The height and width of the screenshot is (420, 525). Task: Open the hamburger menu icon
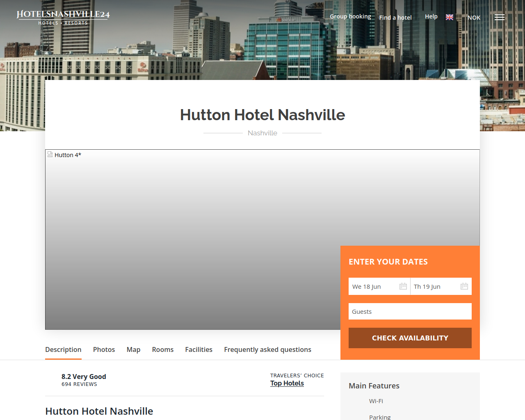(499, 17)
